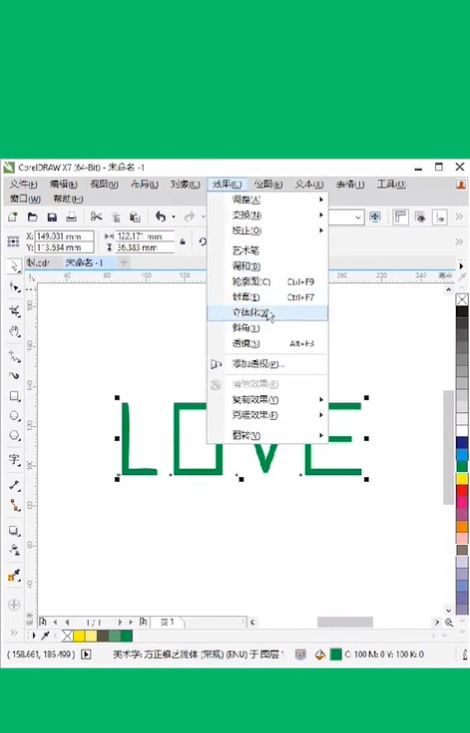
Task: Select the Freehand curve tool
Action: (x=14, y=356)
